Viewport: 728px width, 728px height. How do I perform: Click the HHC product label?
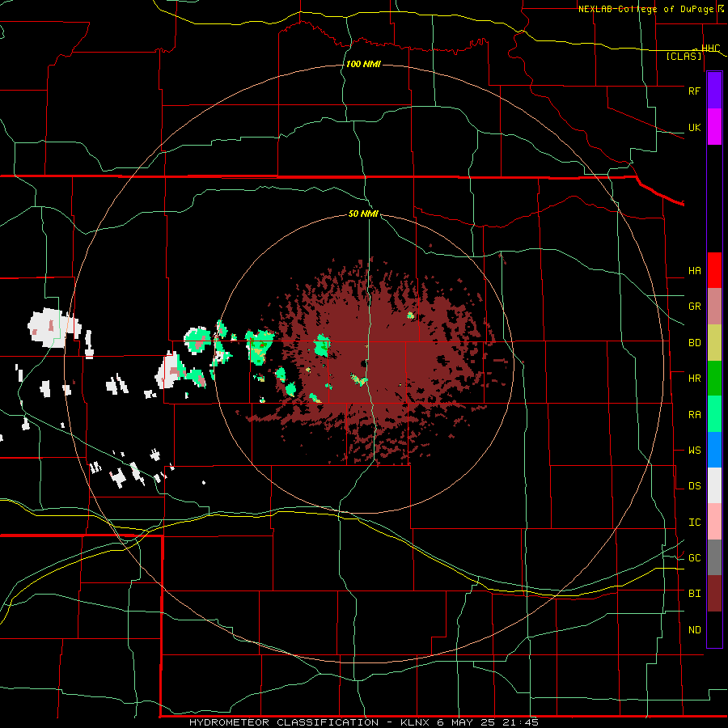pos(711,48)
